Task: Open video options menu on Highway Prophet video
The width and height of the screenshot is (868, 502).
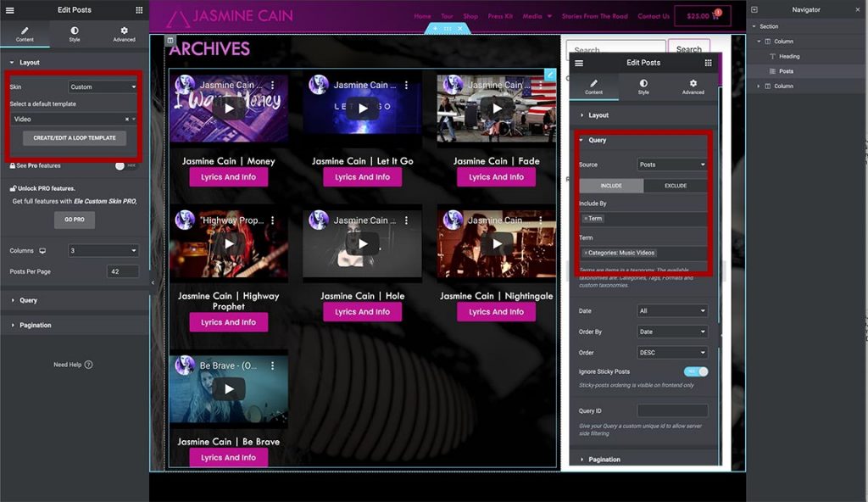Action: coord(272,220)
